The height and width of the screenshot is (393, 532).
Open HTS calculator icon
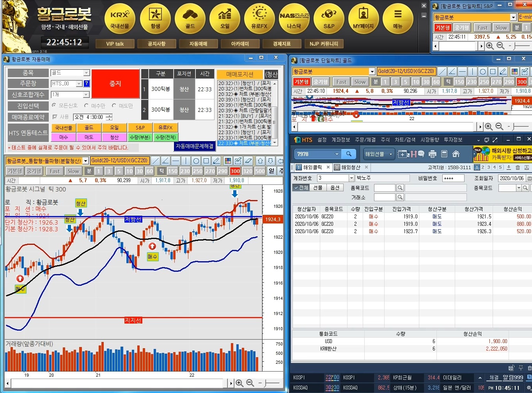click(x=444, y=154)
